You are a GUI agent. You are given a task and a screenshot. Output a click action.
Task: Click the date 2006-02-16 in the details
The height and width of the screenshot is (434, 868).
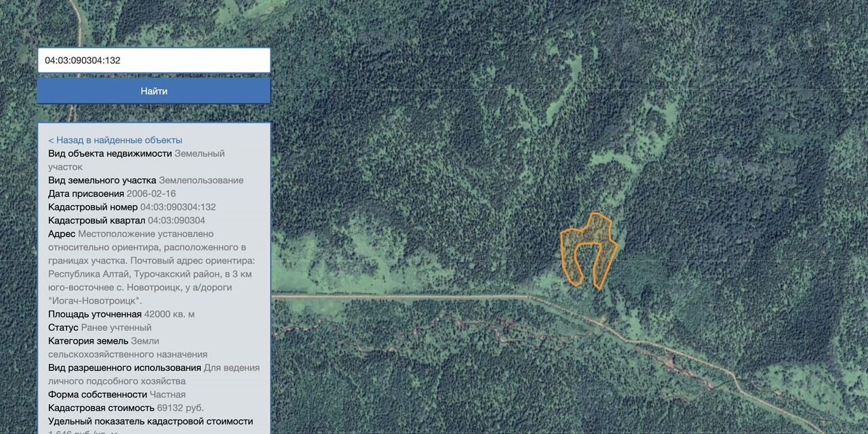(x=151, y=194)
